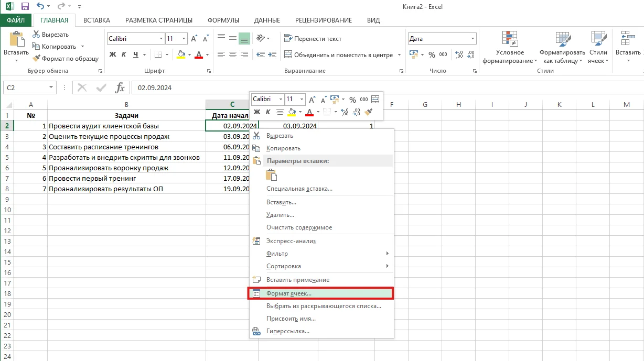Click Wrap Text (Перенести текст)
This screenshot has height=361, width=644.
coord(313,38)
